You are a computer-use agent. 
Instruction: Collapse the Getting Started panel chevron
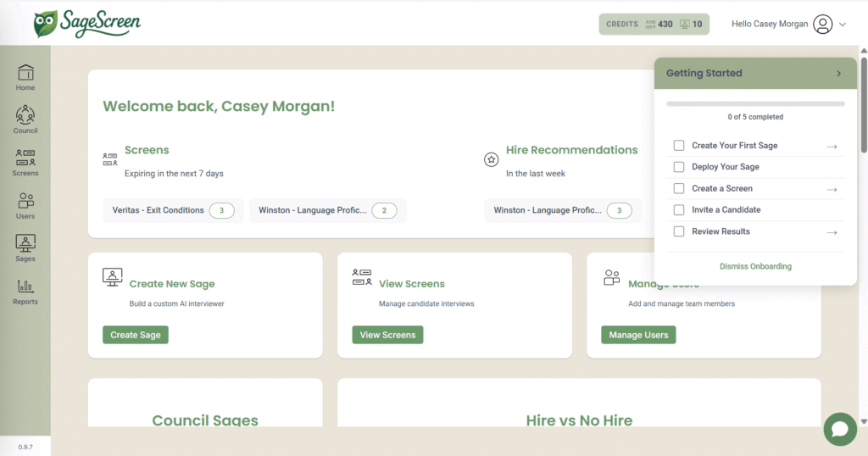[x=838, y=73]
